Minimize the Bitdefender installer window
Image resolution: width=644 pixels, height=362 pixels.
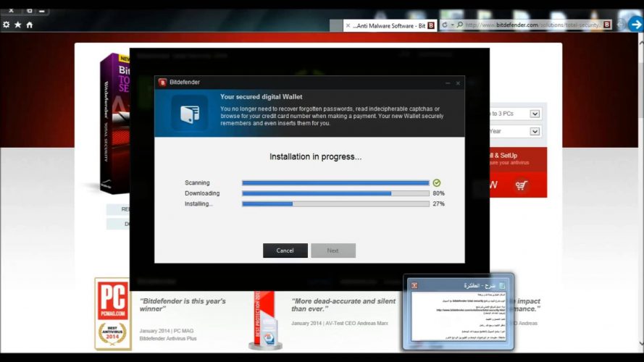point(448,83)
